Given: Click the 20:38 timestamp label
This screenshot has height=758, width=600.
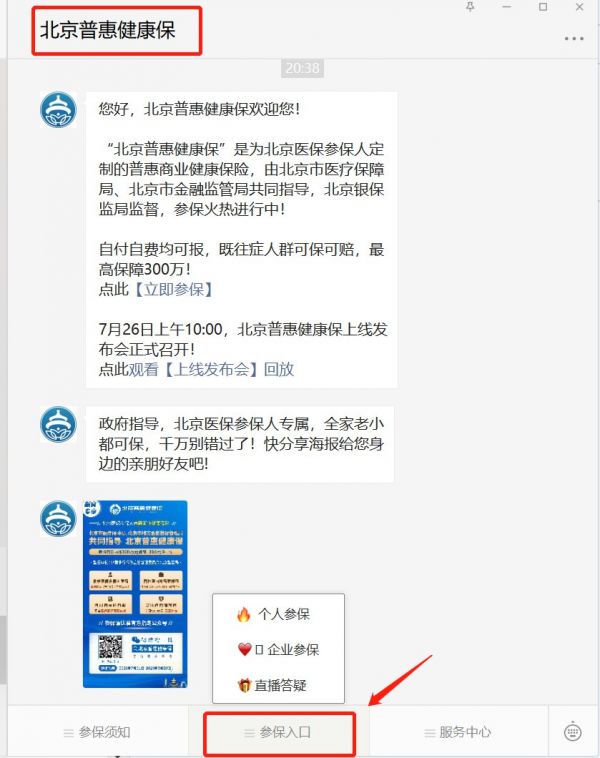Looking at the screenshot, I should 302,68.
